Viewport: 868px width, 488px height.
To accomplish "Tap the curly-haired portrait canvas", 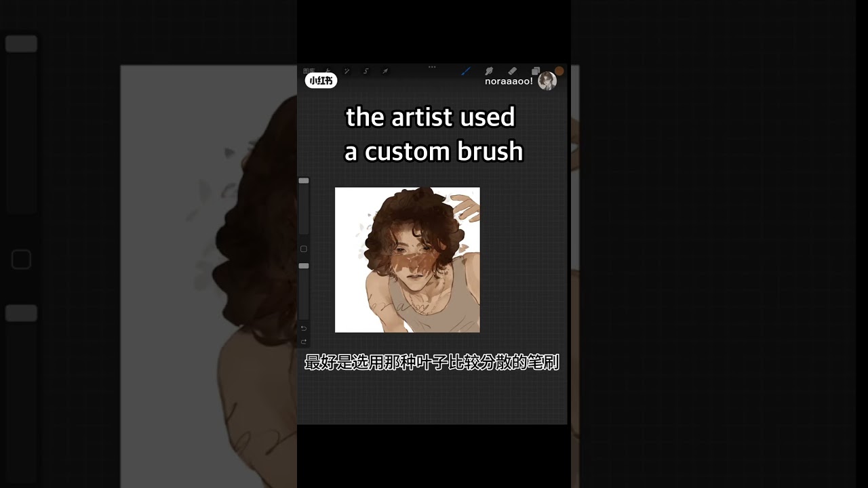I will pos(408,260).
